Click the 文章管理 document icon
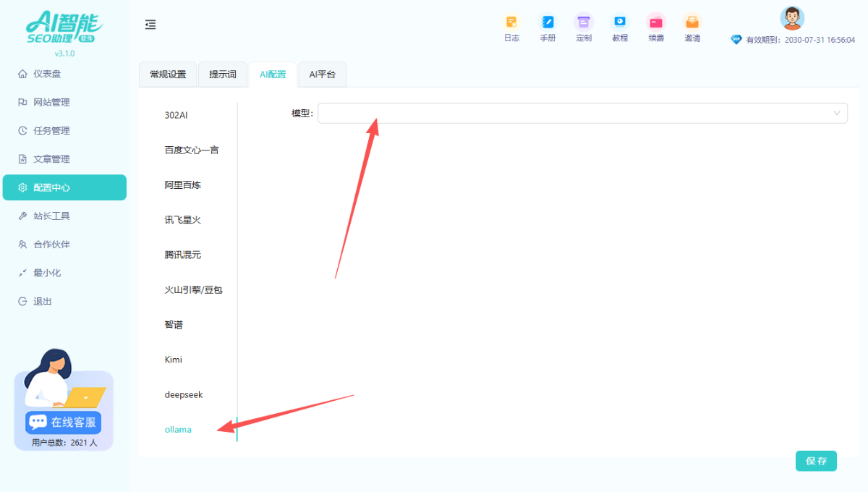868x492 pixels. [x=22, y=159]
